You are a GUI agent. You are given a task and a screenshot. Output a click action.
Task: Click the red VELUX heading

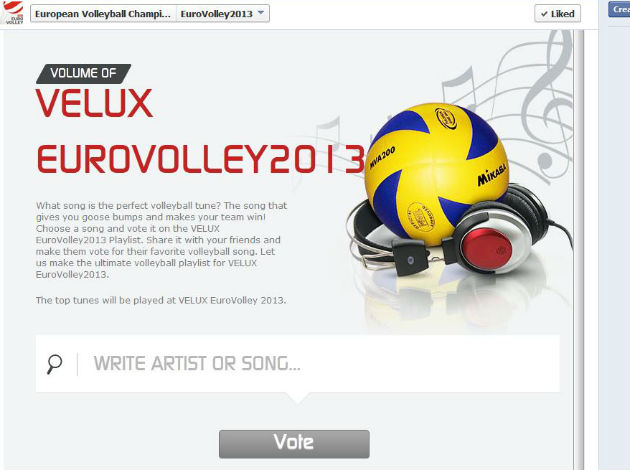(94, 103)
